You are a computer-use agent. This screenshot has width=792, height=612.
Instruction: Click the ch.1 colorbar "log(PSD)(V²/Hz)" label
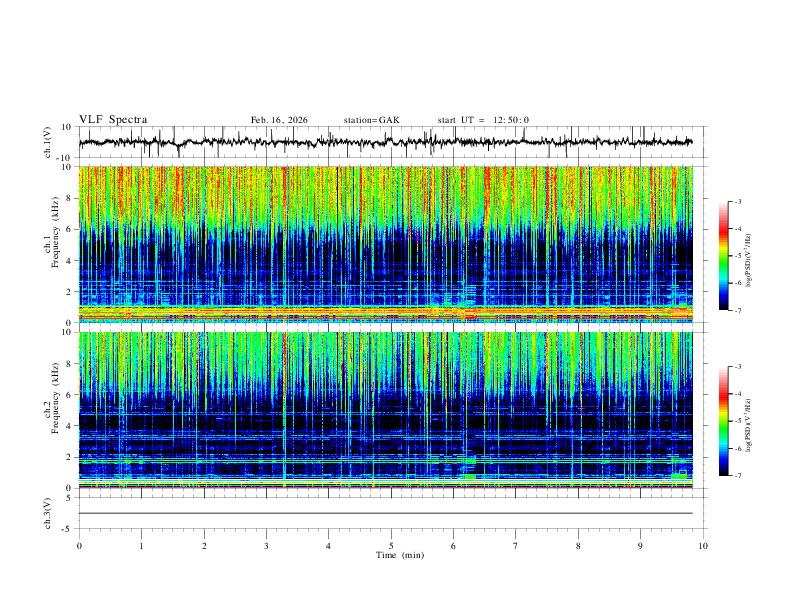(x=748, y=261)
